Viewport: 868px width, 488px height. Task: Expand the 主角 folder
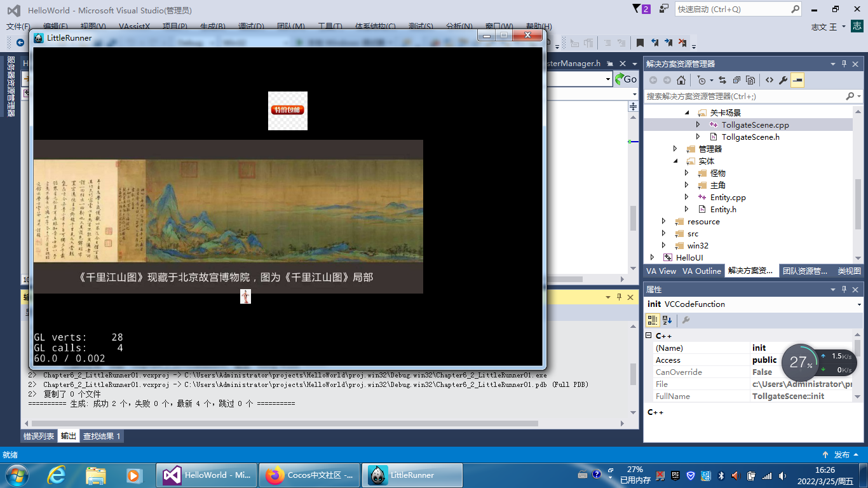pos(687,185)
